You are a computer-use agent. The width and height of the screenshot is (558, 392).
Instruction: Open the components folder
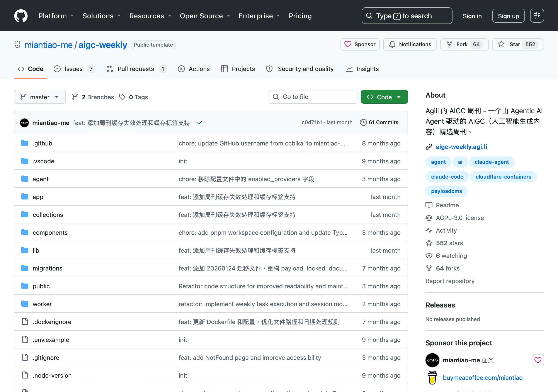tap(50, 232)
